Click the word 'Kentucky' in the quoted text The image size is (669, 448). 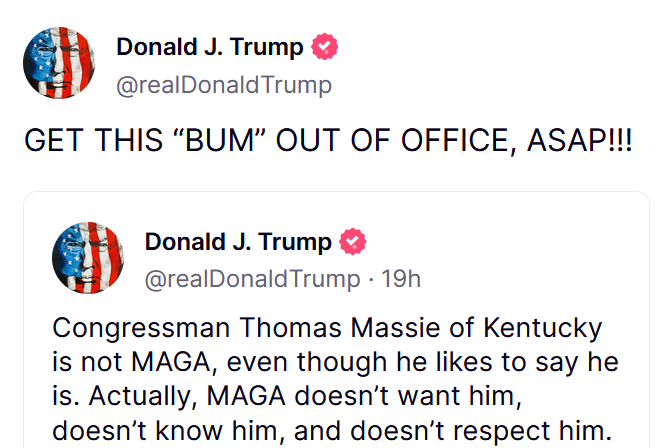(543, 329)
